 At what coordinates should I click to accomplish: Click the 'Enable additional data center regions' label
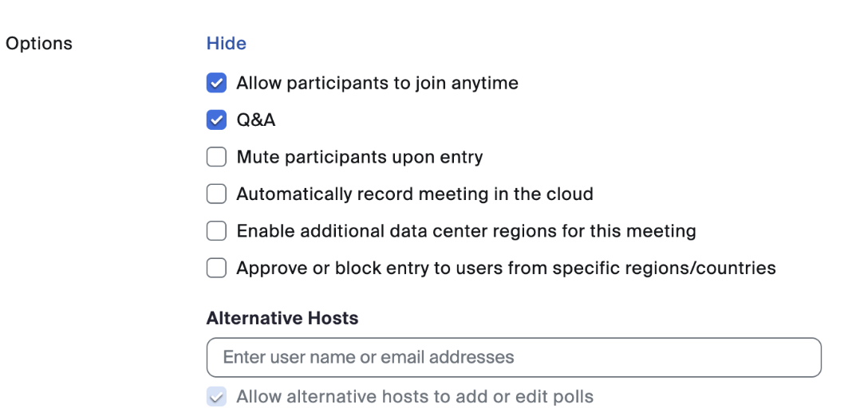[466, 231]
